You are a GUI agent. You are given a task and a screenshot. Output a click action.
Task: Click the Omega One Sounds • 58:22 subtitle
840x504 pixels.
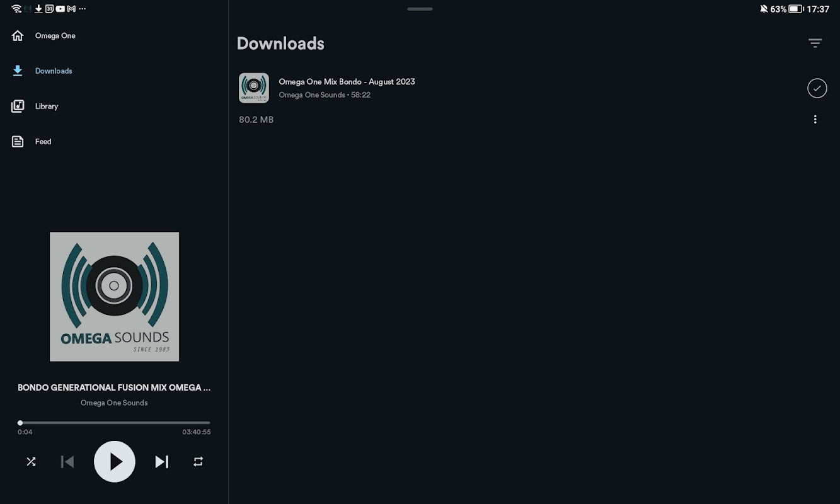[325, 95]
